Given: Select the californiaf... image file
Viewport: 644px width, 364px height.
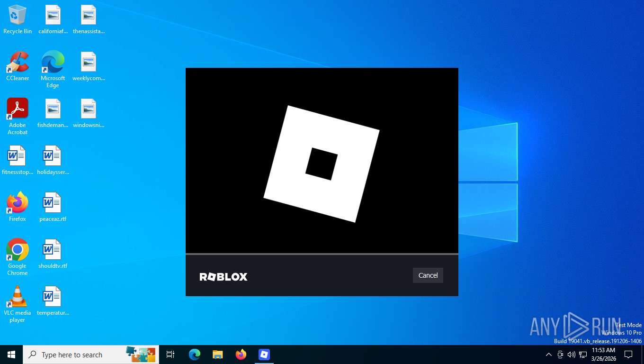Looking at the screenshot, I should tap(53, 20).
